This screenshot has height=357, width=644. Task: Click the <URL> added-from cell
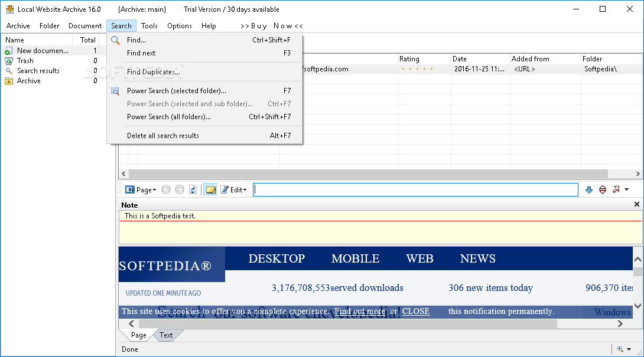click(525, 69)
